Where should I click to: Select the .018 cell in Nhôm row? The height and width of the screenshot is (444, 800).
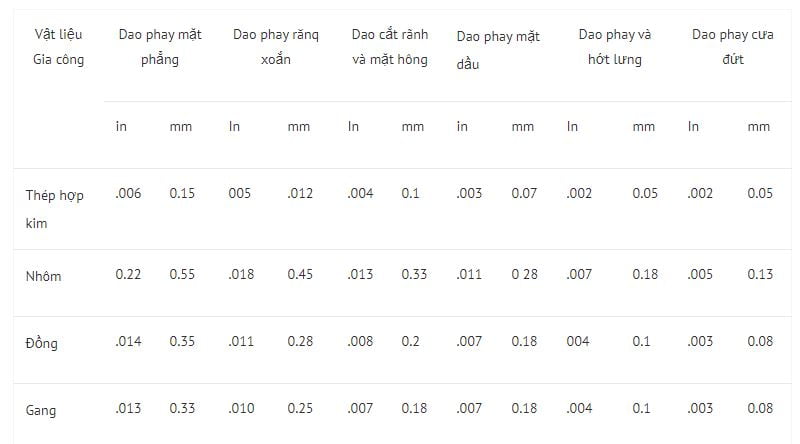[242, 274]
